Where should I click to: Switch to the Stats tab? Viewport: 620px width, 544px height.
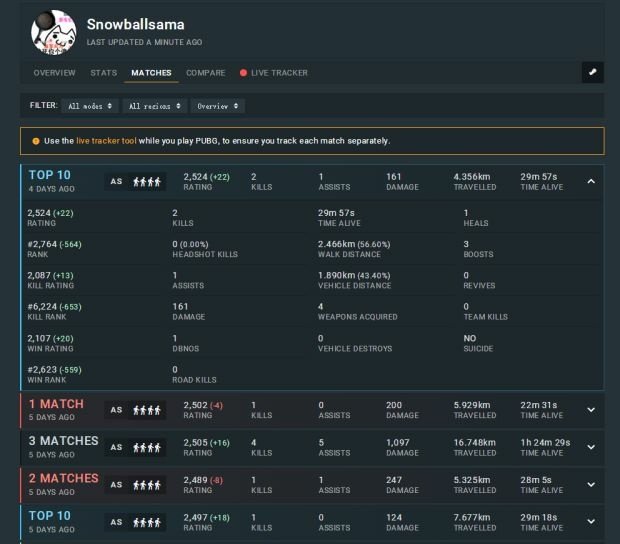[103, 73]
